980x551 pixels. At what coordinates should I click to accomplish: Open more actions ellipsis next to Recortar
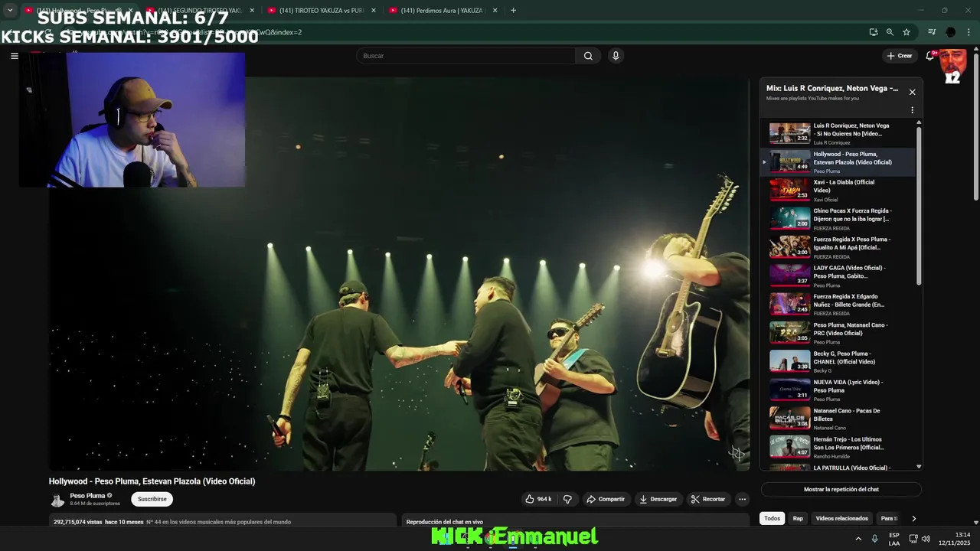click(742, 499)
